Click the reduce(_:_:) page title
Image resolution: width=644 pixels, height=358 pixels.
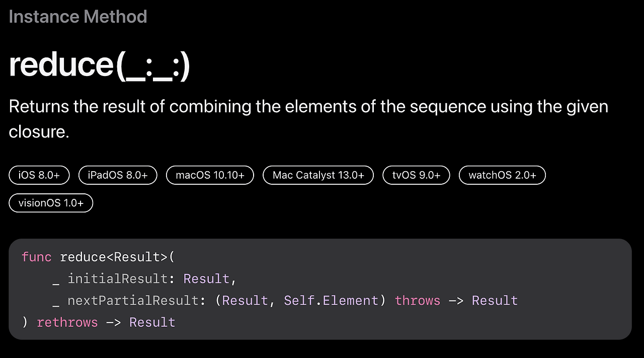(x=99, y=65)
